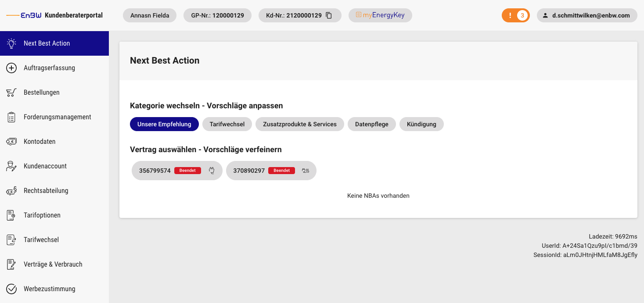The height and width of the screenshot is (303, 644).
Task: Open Forderungsmanagement in the sidebar
Action: 54,117
